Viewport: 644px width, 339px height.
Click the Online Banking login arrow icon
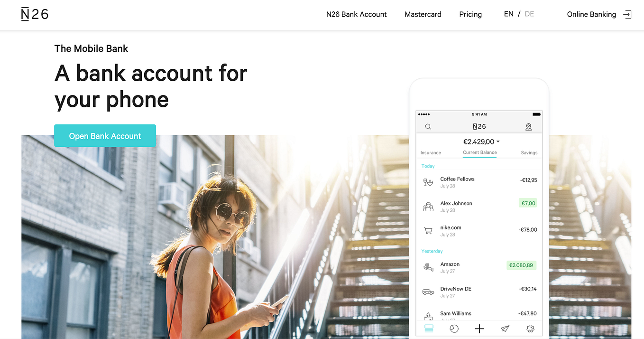[x=627, y=14]
